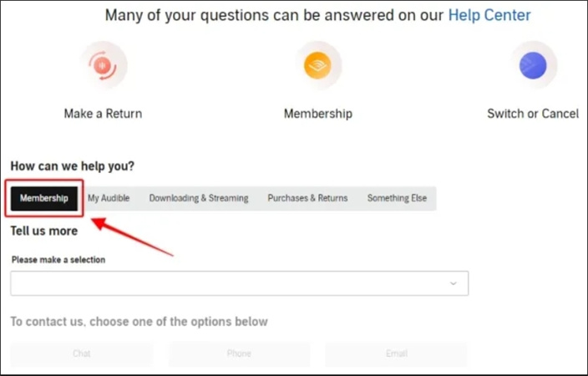
Task: Select Downloading & Streaming tab
Action: pyautogui.click(x=199, y=198)
